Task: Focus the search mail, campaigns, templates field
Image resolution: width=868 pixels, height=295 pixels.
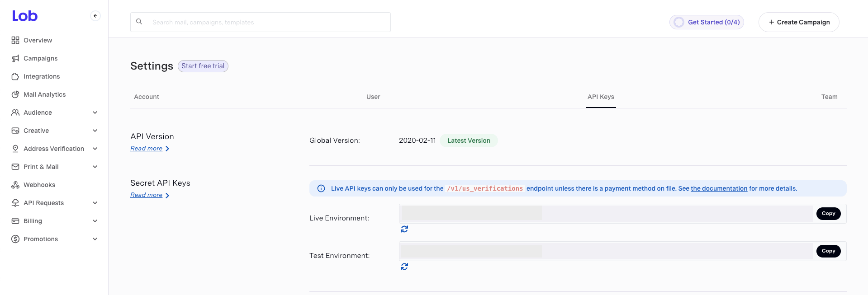Action: (x=261, y=22)
